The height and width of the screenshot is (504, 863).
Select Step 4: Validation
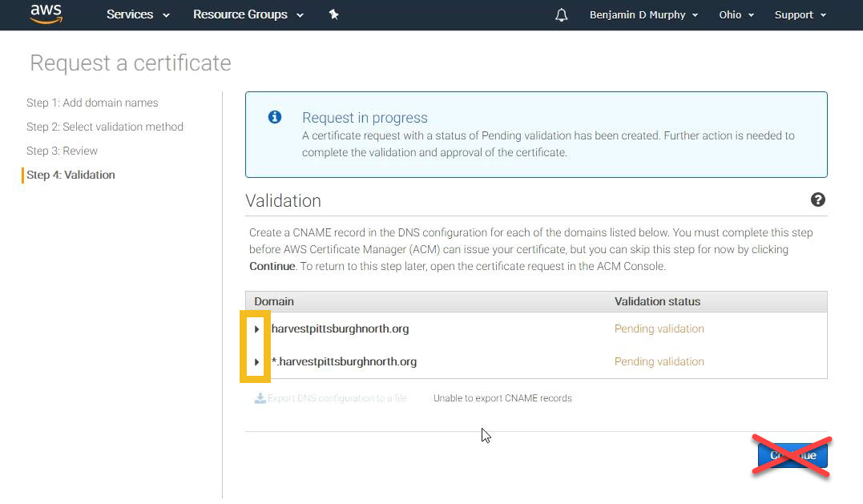point(71,175)
